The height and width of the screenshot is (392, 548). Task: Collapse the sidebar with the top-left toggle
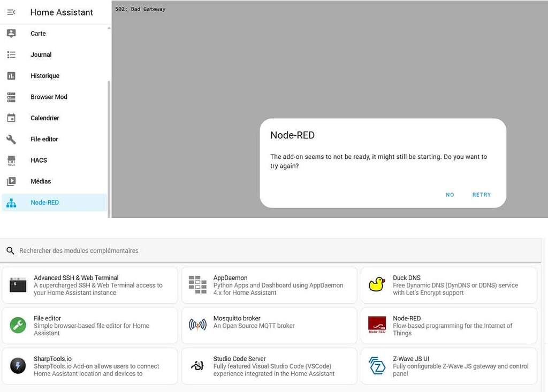(x=11, y=12)
